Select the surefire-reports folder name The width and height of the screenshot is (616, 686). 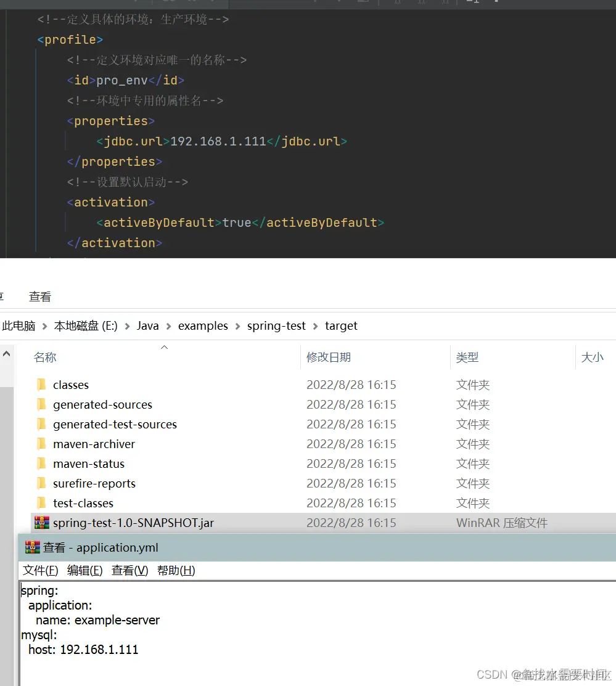pyautogui.click(x=94, y=483)
